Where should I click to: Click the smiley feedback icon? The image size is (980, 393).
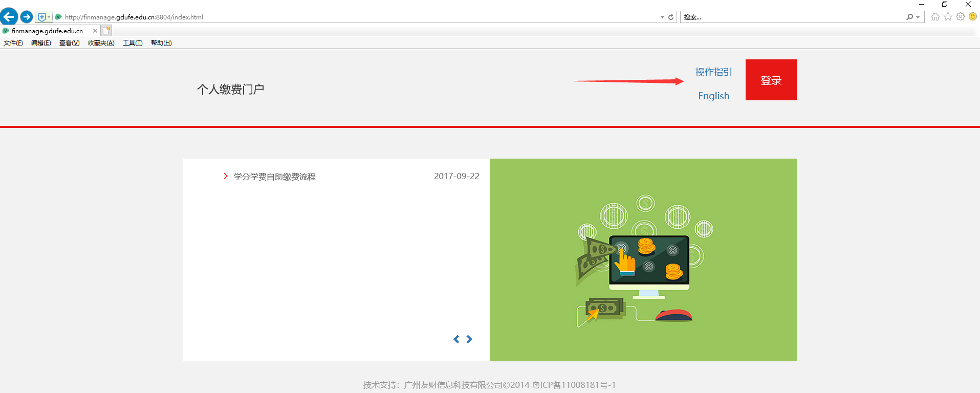pos(973,17)
